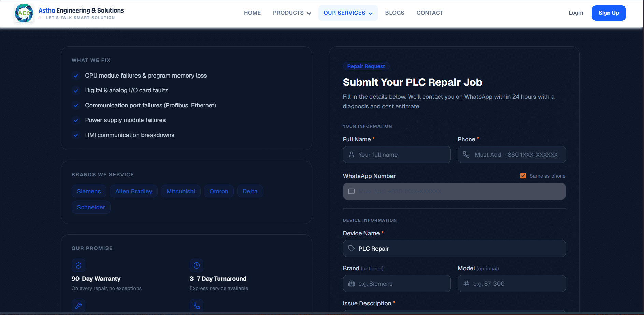
Task: Go to the Home page
Action: [x=252, y=13]
